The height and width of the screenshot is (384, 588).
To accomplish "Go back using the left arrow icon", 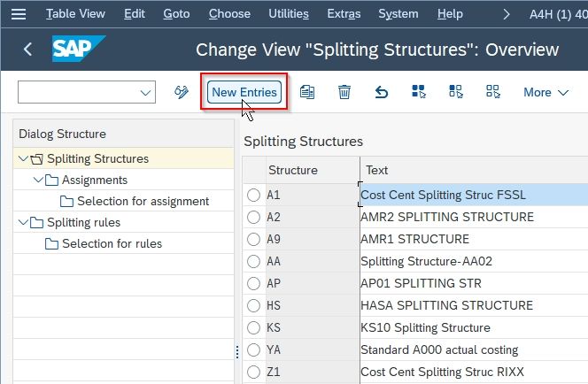I will (x=27, y=49).
